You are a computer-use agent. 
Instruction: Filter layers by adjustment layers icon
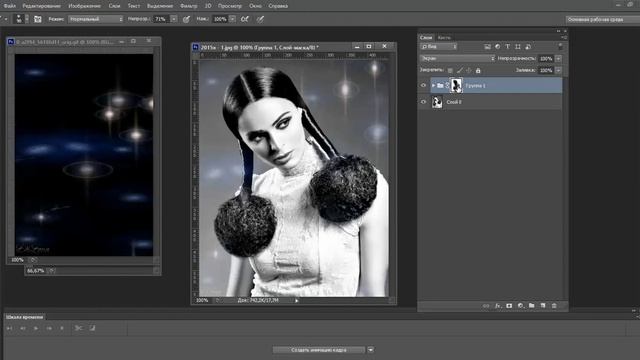point(498,47)
